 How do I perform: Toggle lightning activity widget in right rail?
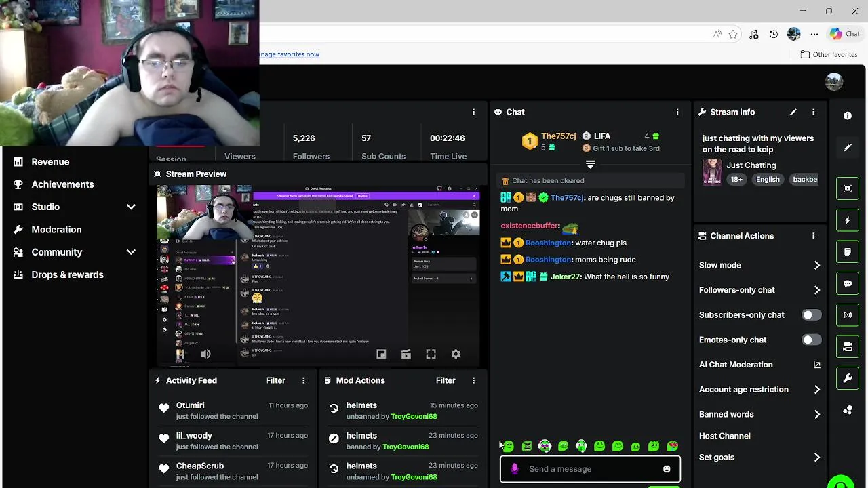click(847, 220)
